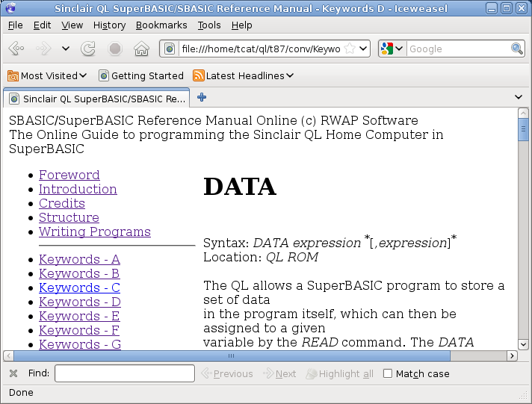Click the find Previous button

coord(227,374)
